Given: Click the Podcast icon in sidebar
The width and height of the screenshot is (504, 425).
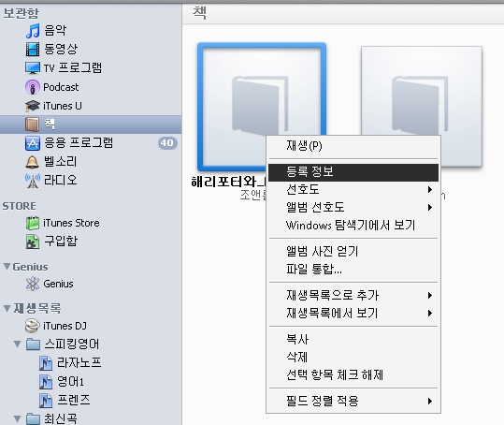Looking at the screenshot, I should point(33,87).
